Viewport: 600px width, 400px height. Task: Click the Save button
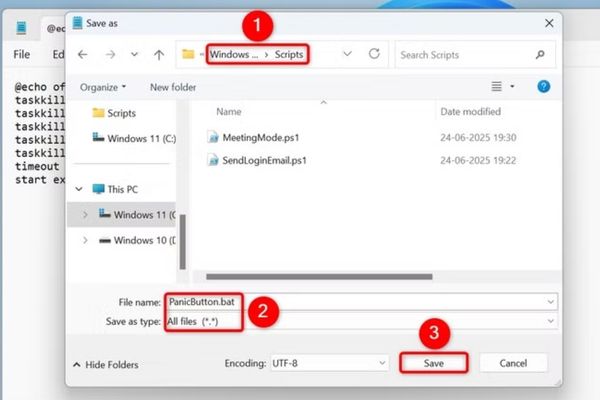coord(434,363)
